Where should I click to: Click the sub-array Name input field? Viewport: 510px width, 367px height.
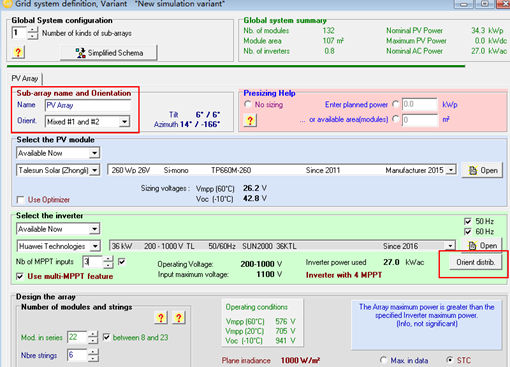[x=88, y=105]
